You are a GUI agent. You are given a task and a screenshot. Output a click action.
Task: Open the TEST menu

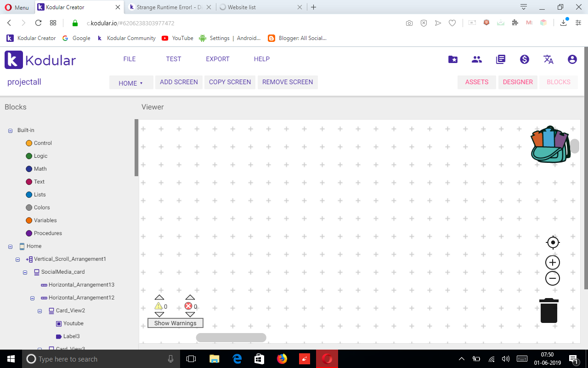tap(173, 59)
